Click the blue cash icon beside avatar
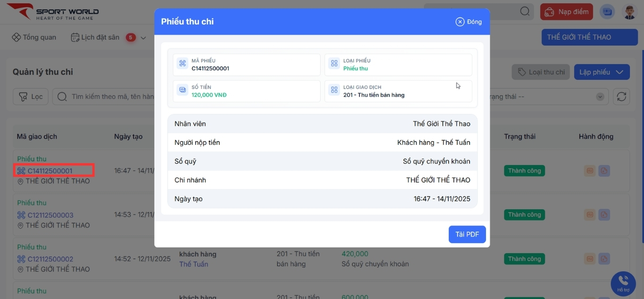Viewport: 644px width, 299px height. (607, 12)
